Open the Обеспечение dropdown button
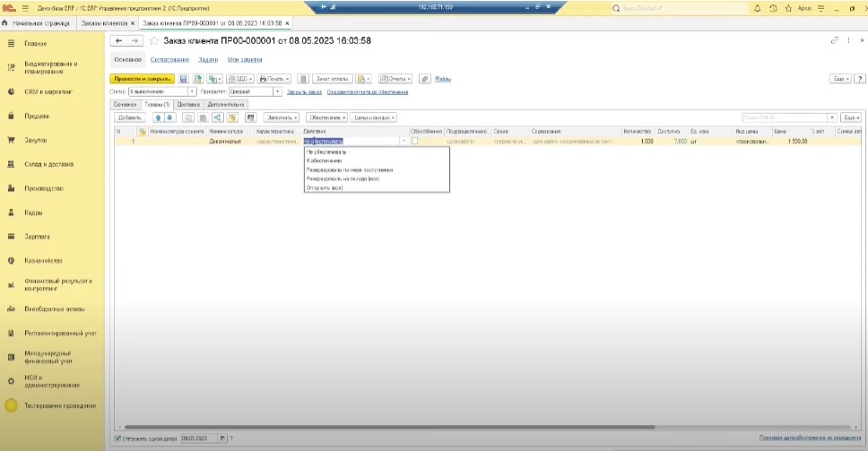868x452 pixels. click(326, 117)
